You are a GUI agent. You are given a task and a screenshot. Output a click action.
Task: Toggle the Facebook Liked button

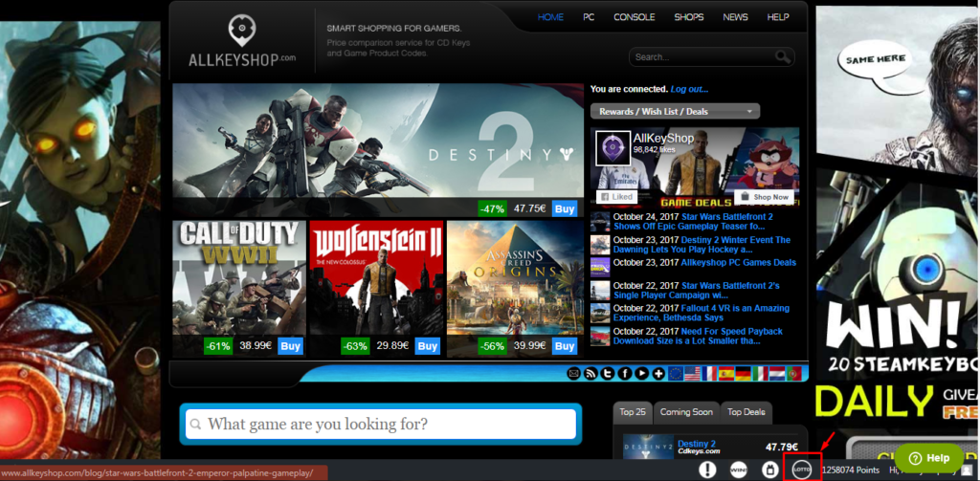pyautogui.click(x=616, y=197)
